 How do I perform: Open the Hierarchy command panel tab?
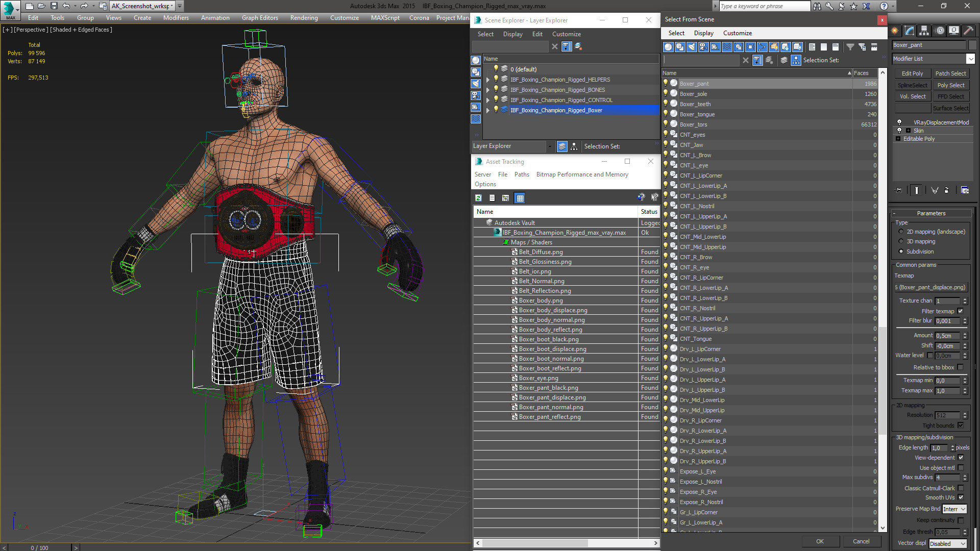pyautogui.click(x=924, y=31)
